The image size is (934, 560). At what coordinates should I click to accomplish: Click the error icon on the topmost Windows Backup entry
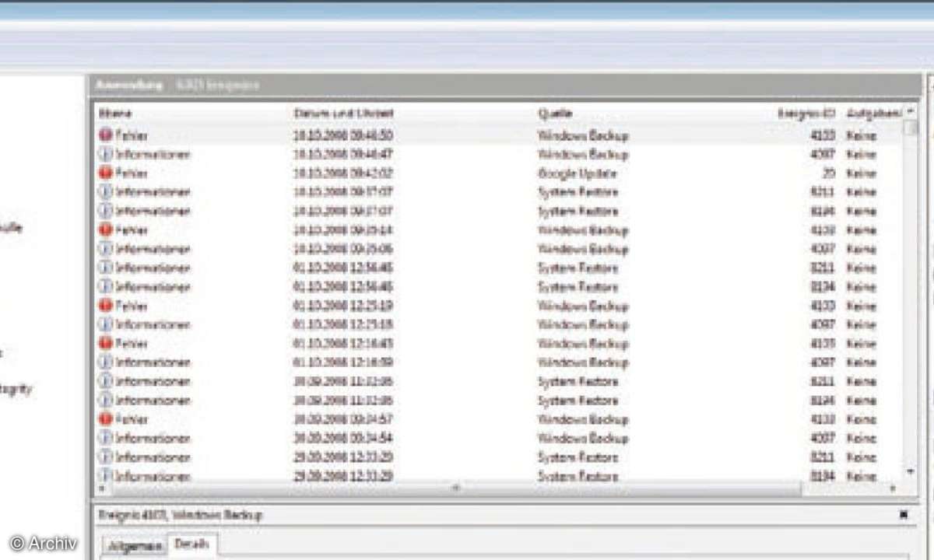coord(105,135)
